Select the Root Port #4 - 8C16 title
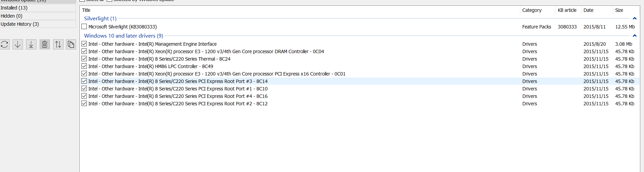This screenshot has width=644, height=172. pyautogui.click(x=178, y=96)
